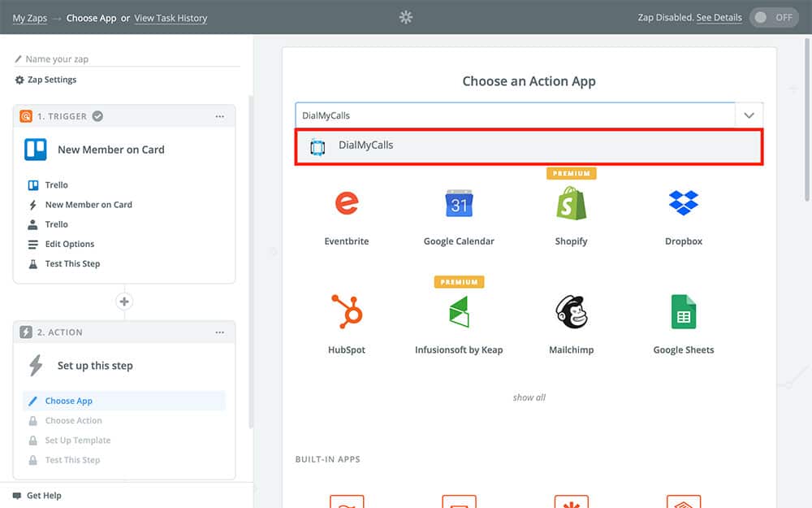The image size is (812, 508).
Task: Open the Trigger step options menu
Action: click(x=219, y=117)
